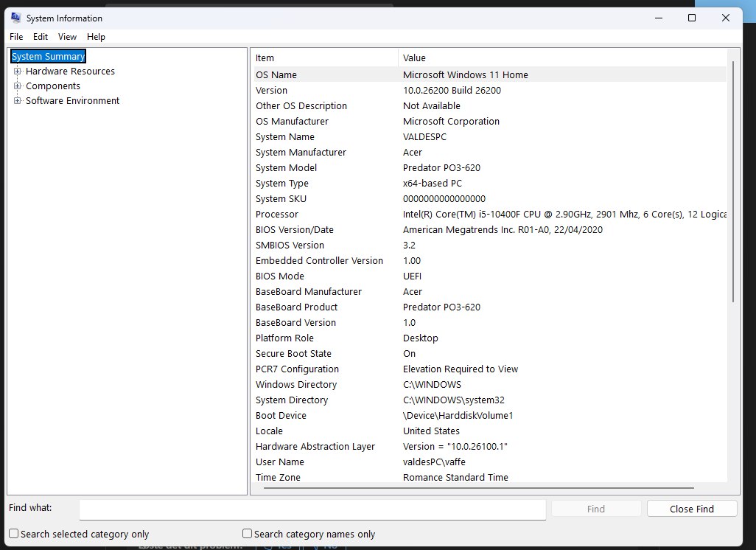Select the Boot Device row
The height and width of the screenshot is (550, 756).
pos(490,415)
